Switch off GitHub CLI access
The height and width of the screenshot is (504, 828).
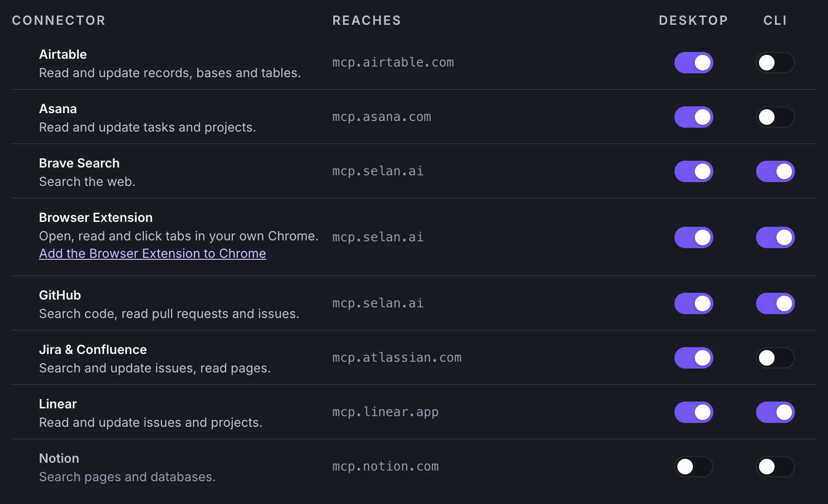click(x=775, y=303)
